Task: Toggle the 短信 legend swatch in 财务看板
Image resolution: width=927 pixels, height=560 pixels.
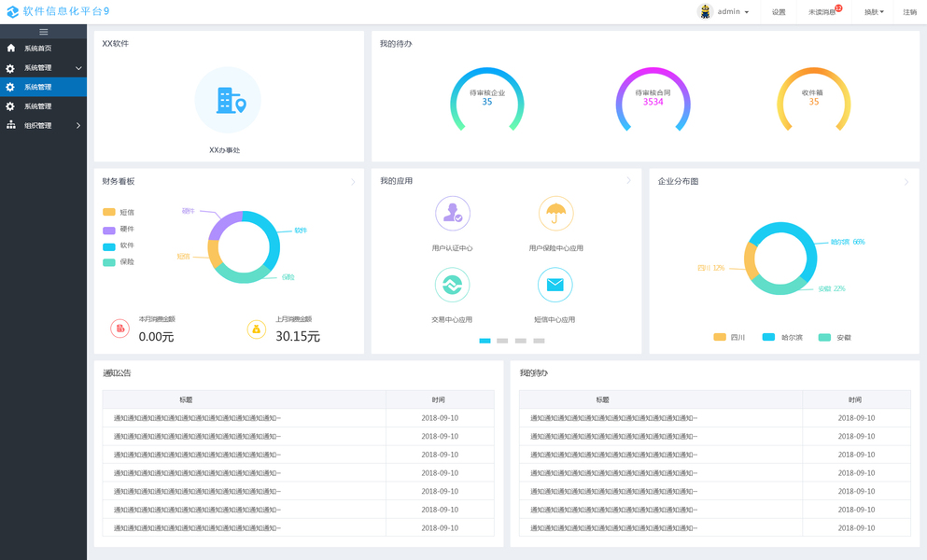Action: tap(109, 212)
